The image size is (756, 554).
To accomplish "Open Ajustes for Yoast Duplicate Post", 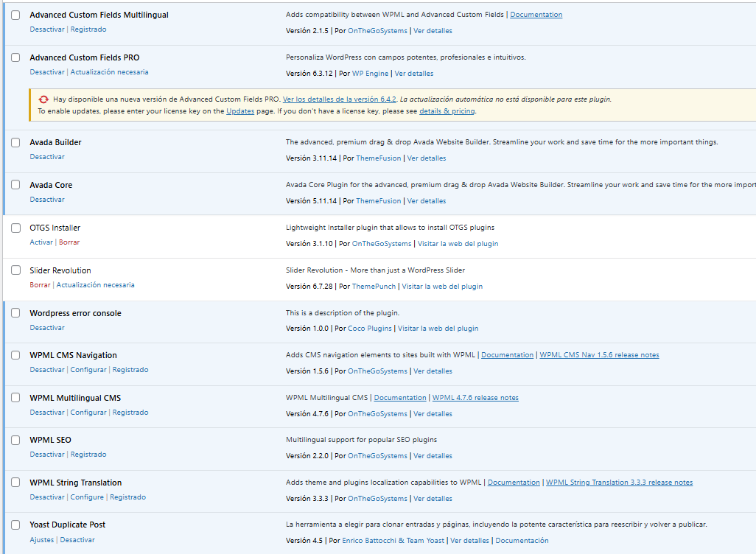I will click(x=42, y=540).
